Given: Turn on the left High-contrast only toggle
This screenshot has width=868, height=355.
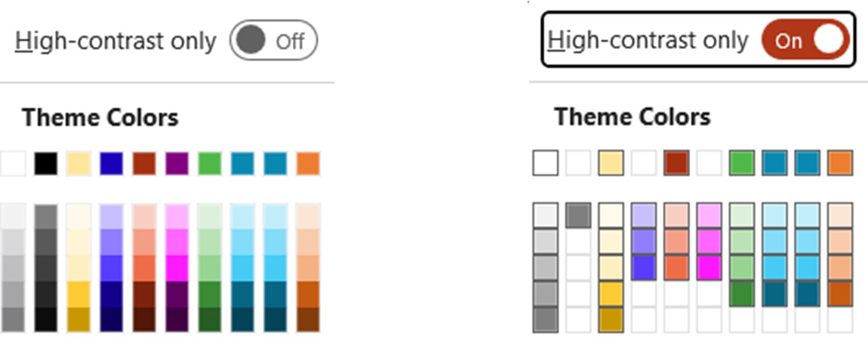Looking at the screenshot, I should pos(272,41).
